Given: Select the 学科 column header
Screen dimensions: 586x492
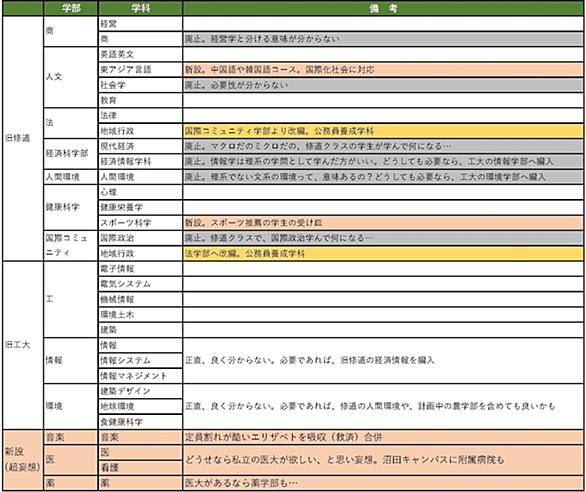Looking at the screenshot, I should coord(141,8).
